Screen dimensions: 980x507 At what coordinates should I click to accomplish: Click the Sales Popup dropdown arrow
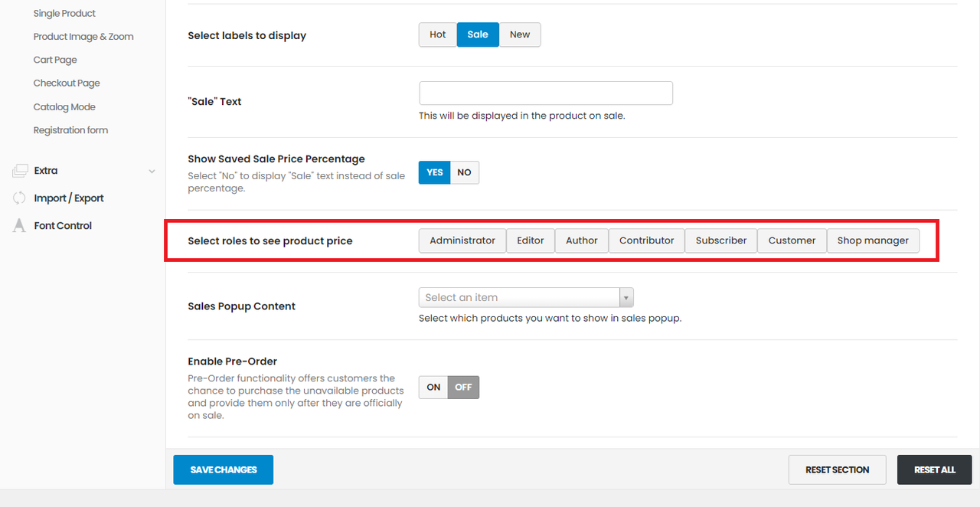(x=626, y=297)
